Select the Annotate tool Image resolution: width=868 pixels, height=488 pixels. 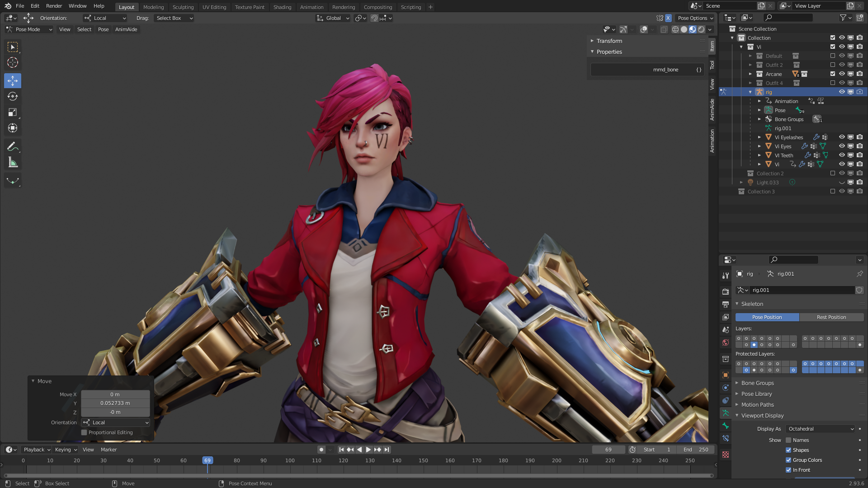click(13, 146)
